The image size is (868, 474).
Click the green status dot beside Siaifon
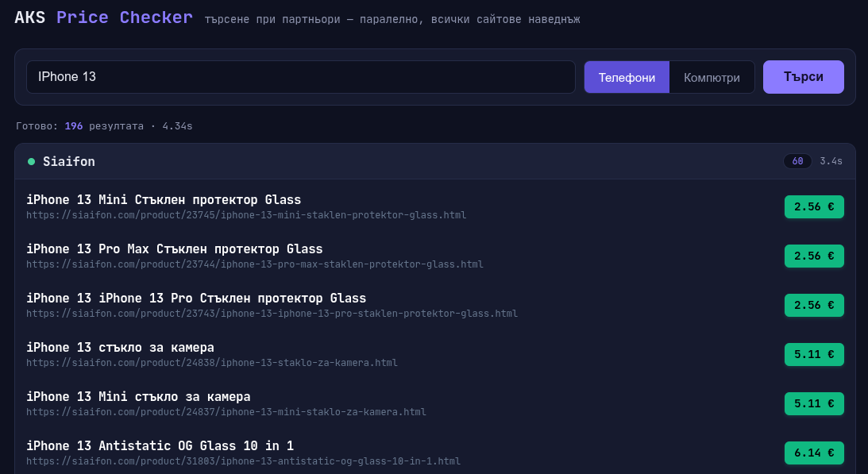point(32,162)
